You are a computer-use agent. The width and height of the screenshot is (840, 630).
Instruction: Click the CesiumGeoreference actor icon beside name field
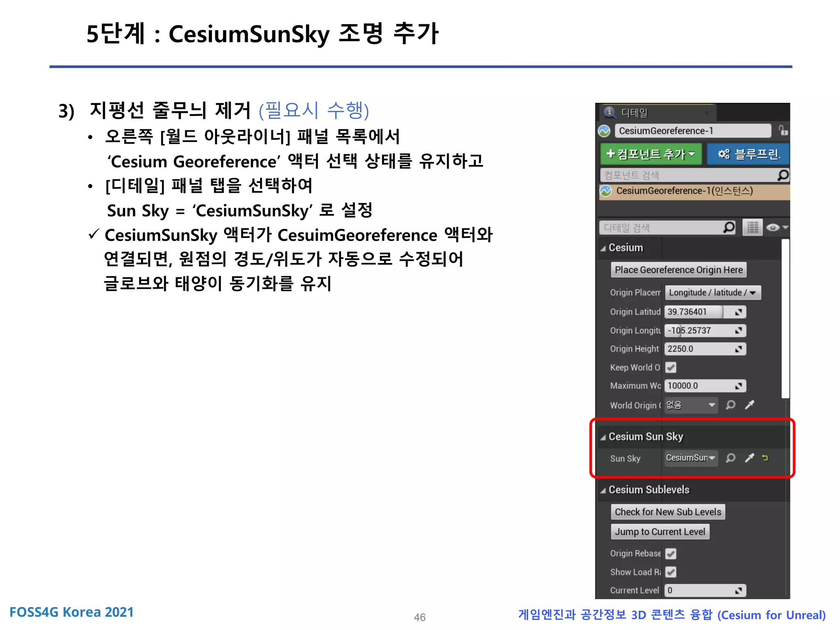604,131
